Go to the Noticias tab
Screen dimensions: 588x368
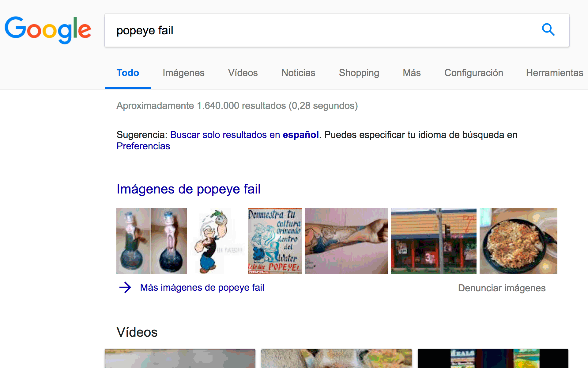pyautogui.click(x=298, y=73)
